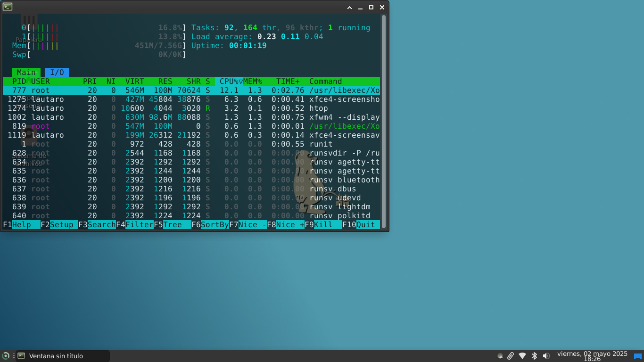Open the Whisker applications menu on the panel
644x362 pixels.
tap(6, 356)
